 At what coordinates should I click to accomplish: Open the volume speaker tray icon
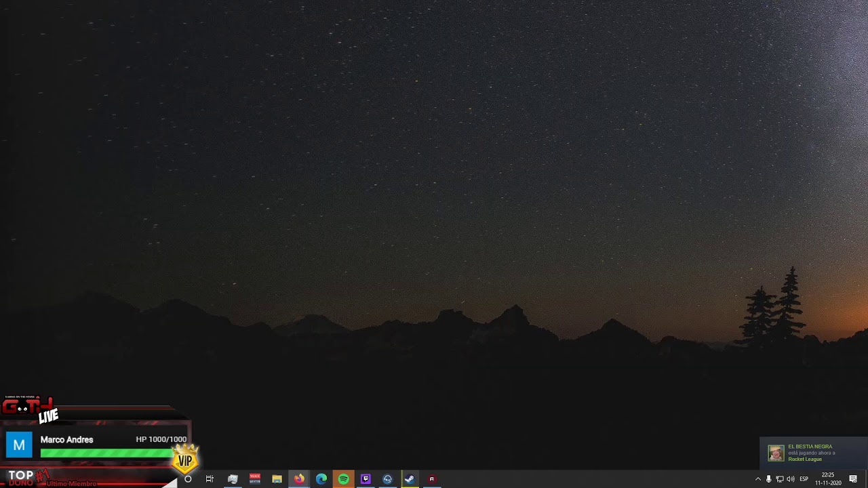791,479
